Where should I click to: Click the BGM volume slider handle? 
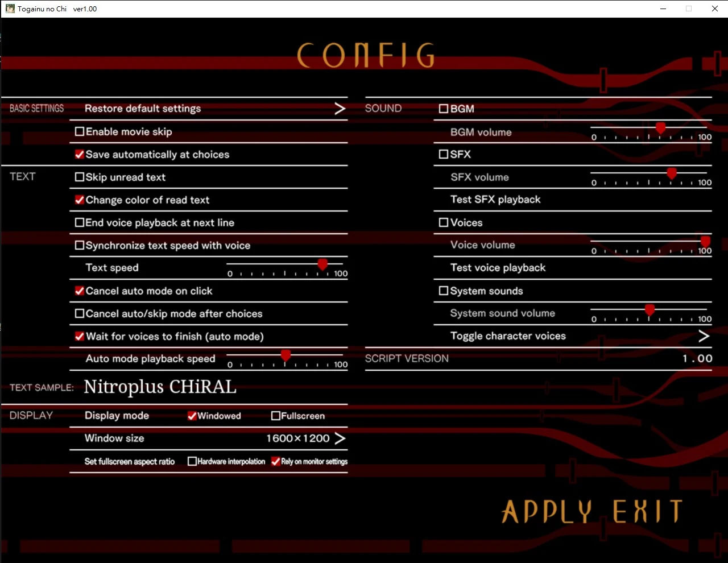[x=660, y=128]
